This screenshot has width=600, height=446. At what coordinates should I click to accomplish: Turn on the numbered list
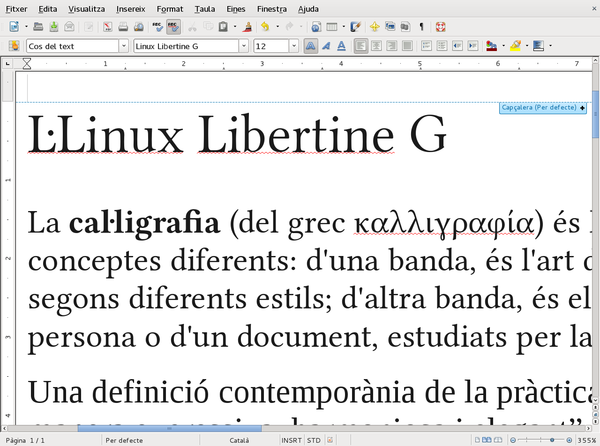point(426,46)
